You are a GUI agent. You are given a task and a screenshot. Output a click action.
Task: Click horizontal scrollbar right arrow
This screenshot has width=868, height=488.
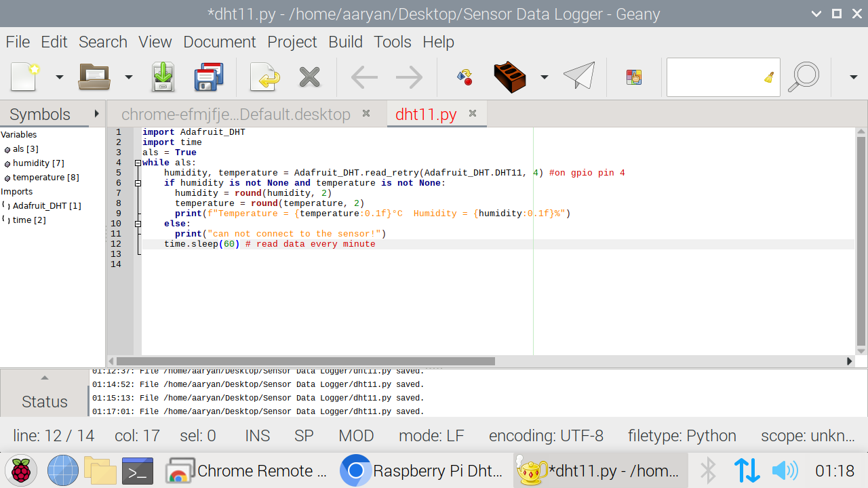coord(850,361)
